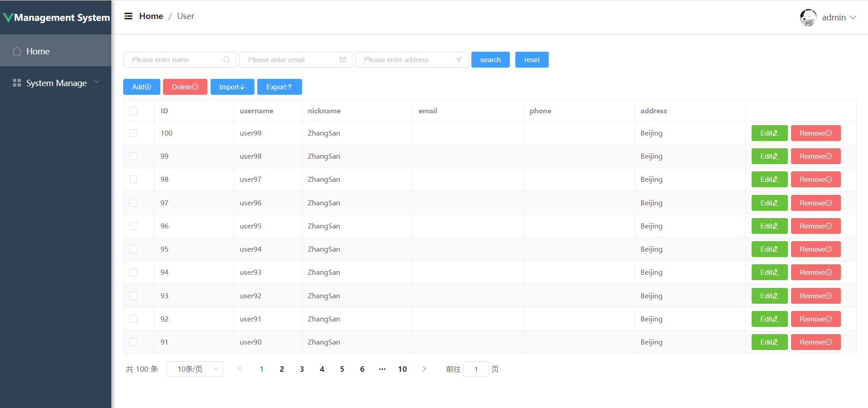Edit the user99 row
This screenshot has height=408, width=868.
pyautogui.click(x=769, y=133)
